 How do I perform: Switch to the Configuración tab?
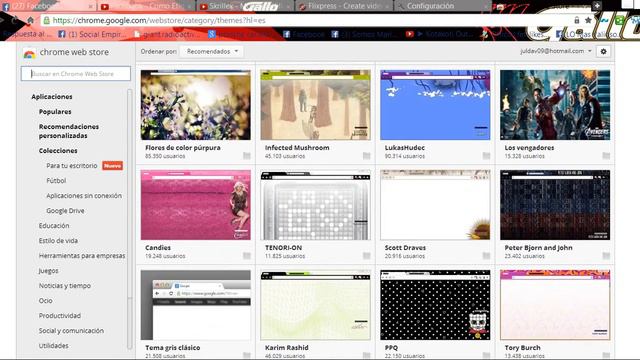(x=442, y=6)
